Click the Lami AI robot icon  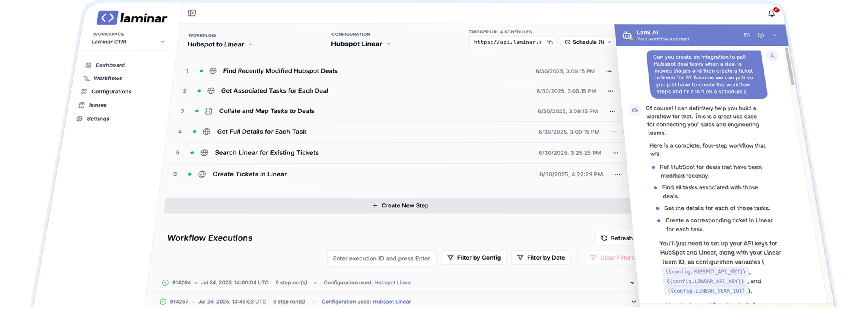pyautogui.click(x=627, y=35)
